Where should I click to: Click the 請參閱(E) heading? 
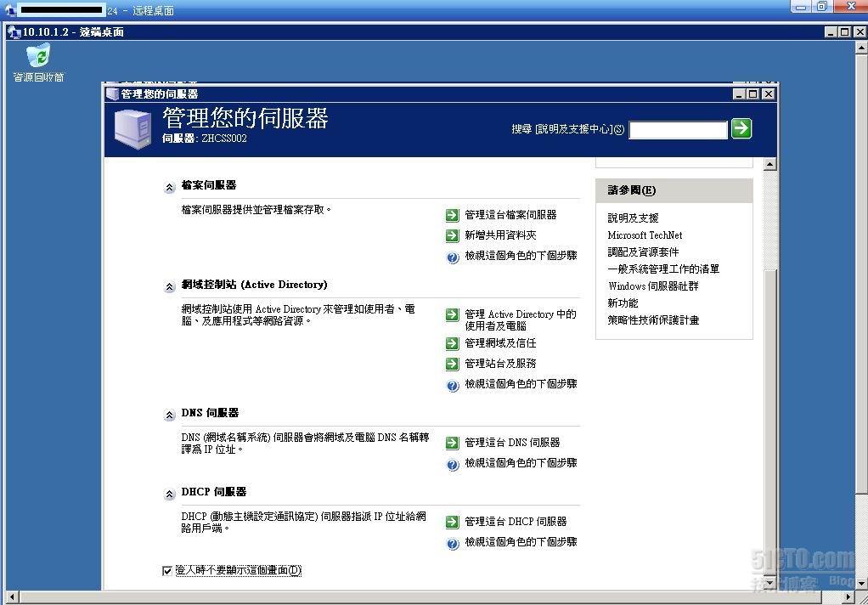click(632, 190)
